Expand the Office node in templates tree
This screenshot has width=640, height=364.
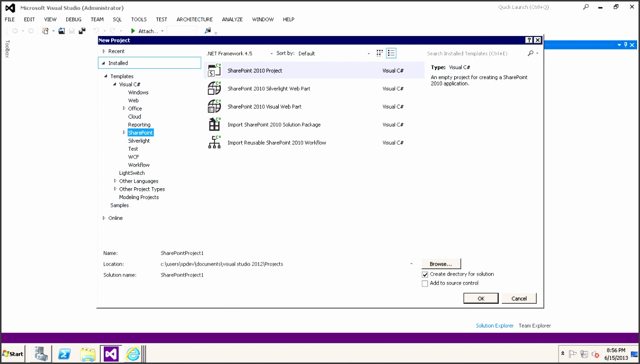[x=124, y=109]
